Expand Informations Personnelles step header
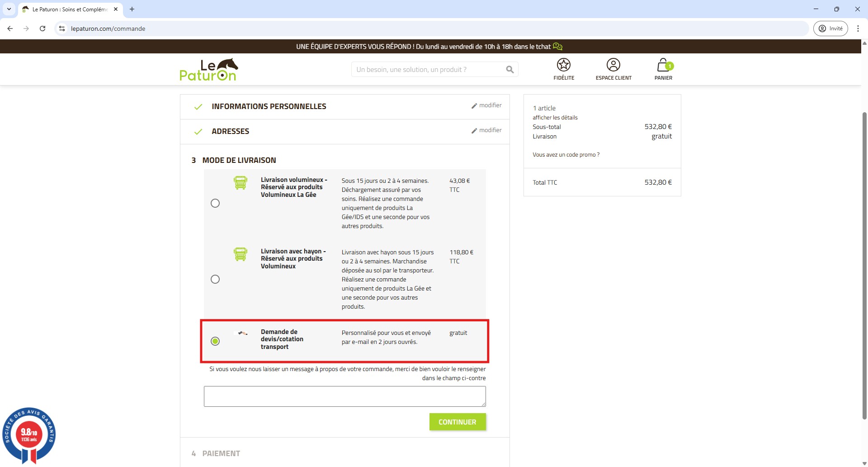This screenshot has width=868, height=467. click(269, 106)
